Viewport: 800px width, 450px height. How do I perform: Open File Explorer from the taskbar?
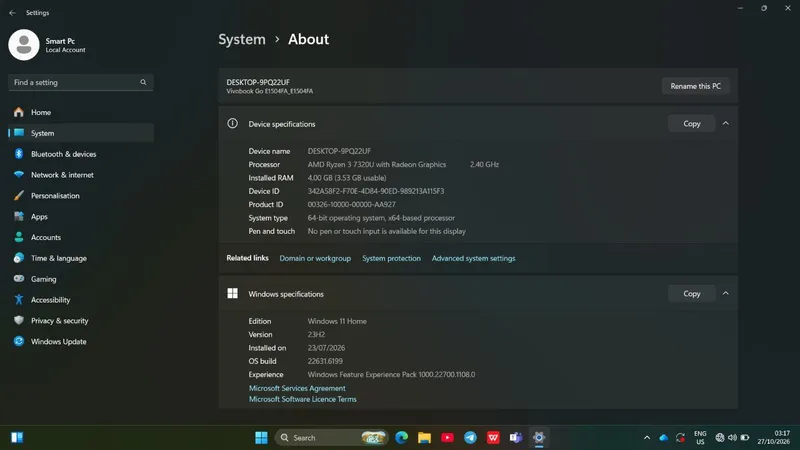424,438
